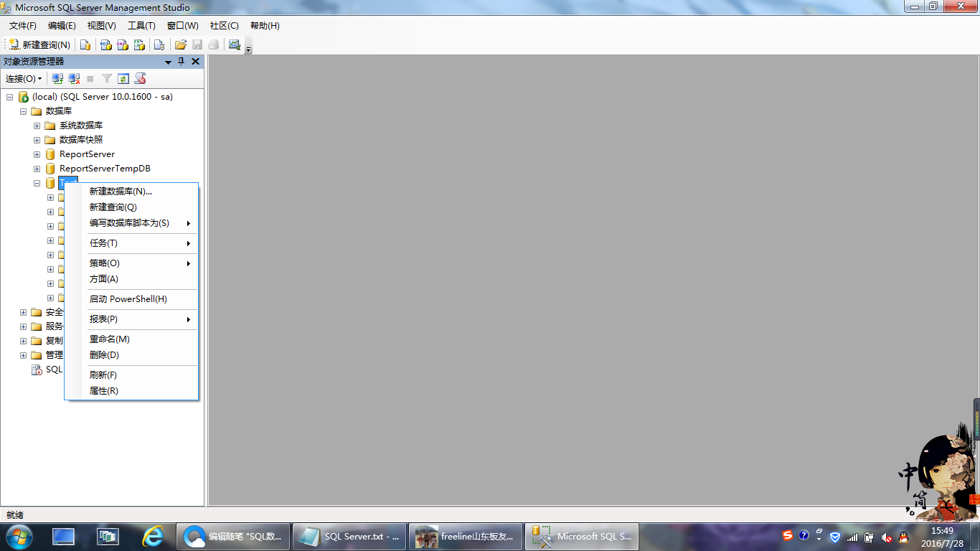Select the ReportServerTempDB tree item
Viewport: 980px width, 551px height.
tap(105, 169)
